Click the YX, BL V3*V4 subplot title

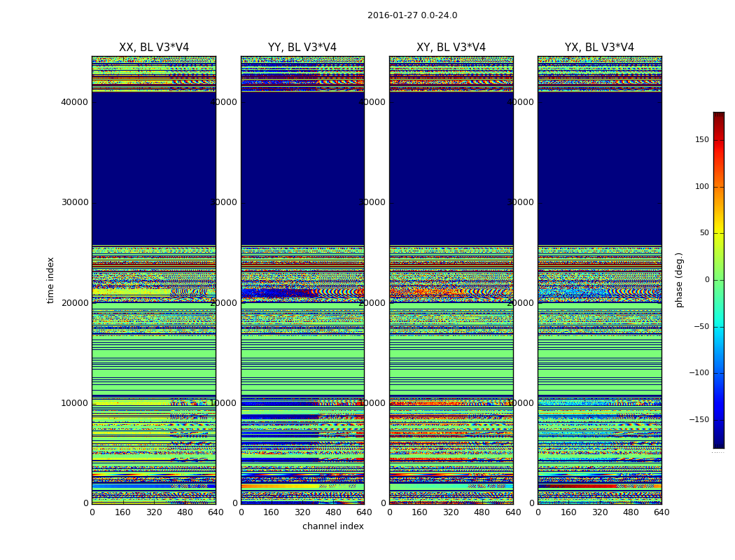click(599, 48)
